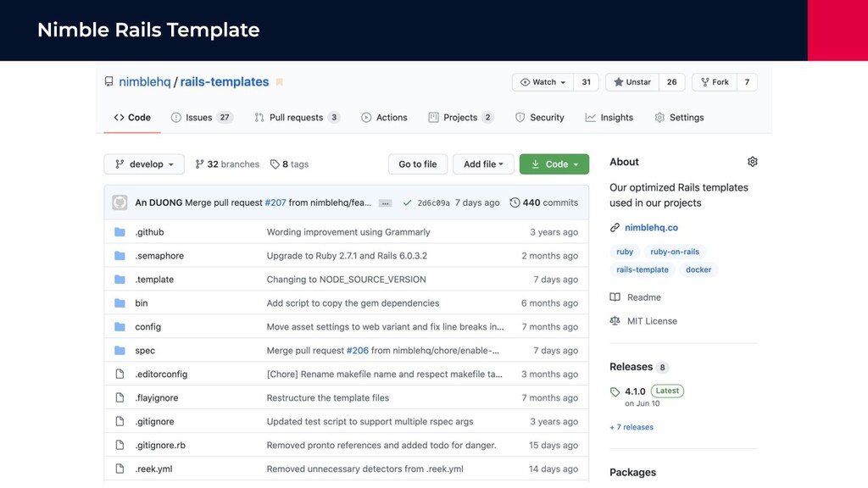The width and height of the screenshot is (868, 488).
Task: Visit the nimblehq.co website link
Action: (651, 227)
